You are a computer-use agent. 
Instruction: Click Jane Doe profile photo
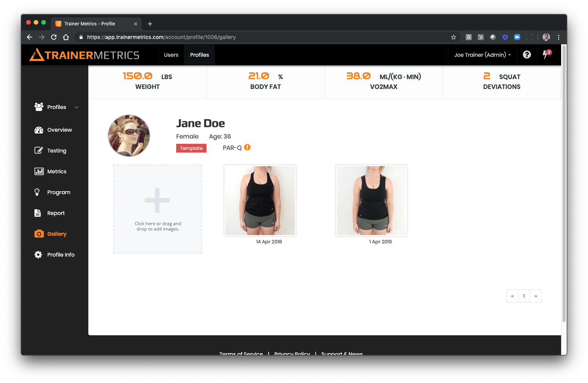(129, 135)
